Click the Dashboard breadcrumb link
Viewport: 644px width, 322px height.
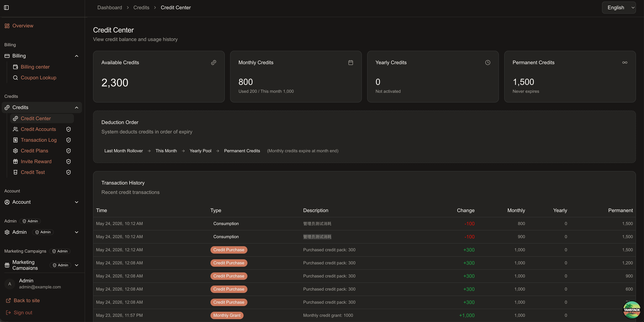pos(110,8)
